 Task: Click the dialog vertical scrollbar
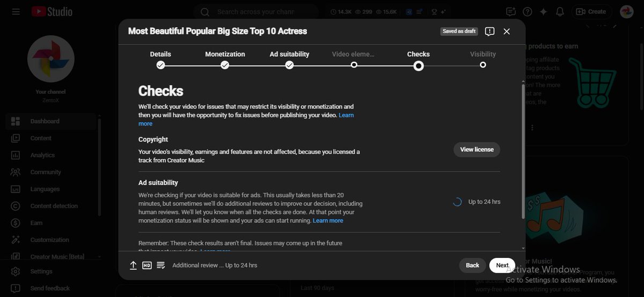(523, 151)
